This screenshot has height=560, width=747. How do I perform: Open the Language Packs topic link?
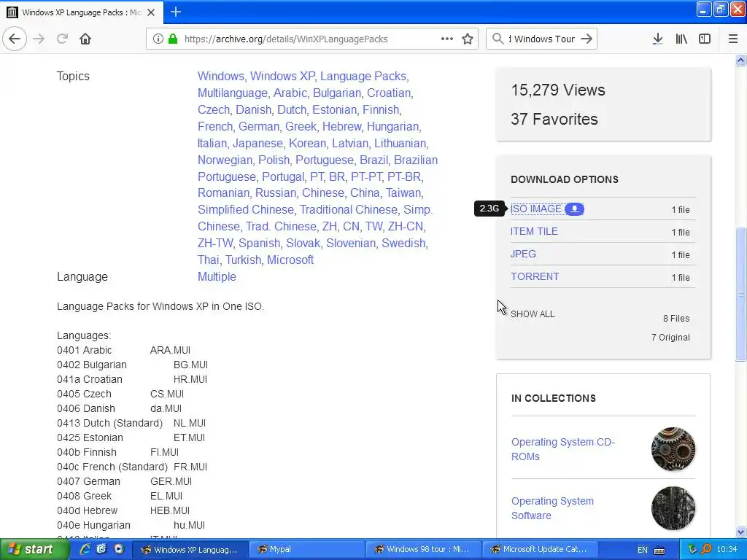(363, 76)
